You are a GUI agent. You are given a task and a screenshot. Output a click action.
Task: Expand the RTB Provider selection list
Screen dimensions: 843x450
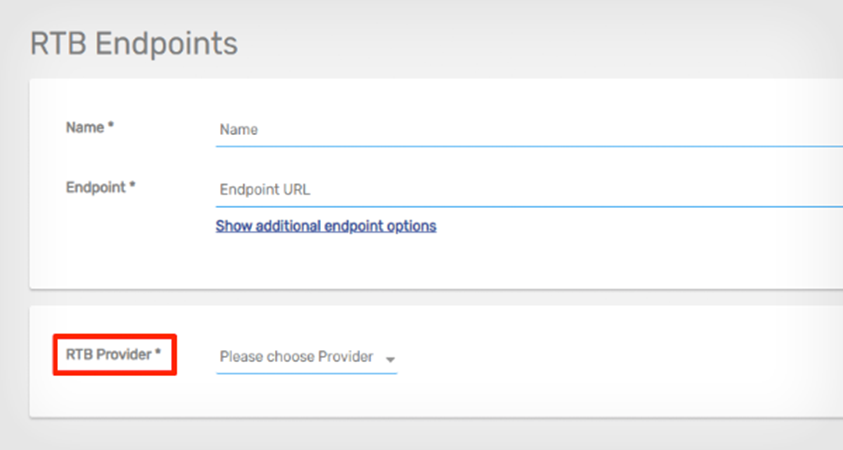pos(306,358)
